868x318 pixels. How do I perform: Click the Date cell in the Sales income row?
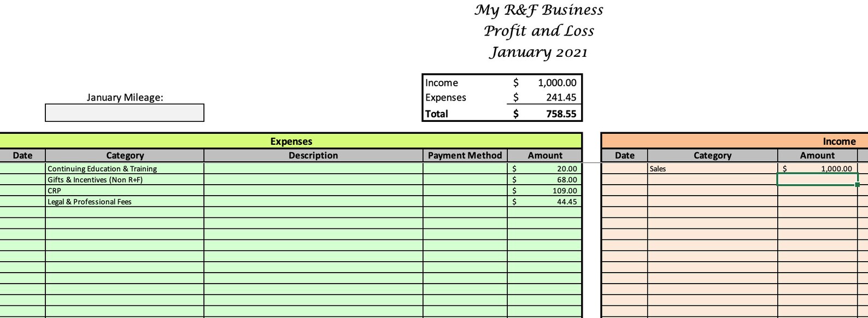pyautogui.click(x=625, y=169)
